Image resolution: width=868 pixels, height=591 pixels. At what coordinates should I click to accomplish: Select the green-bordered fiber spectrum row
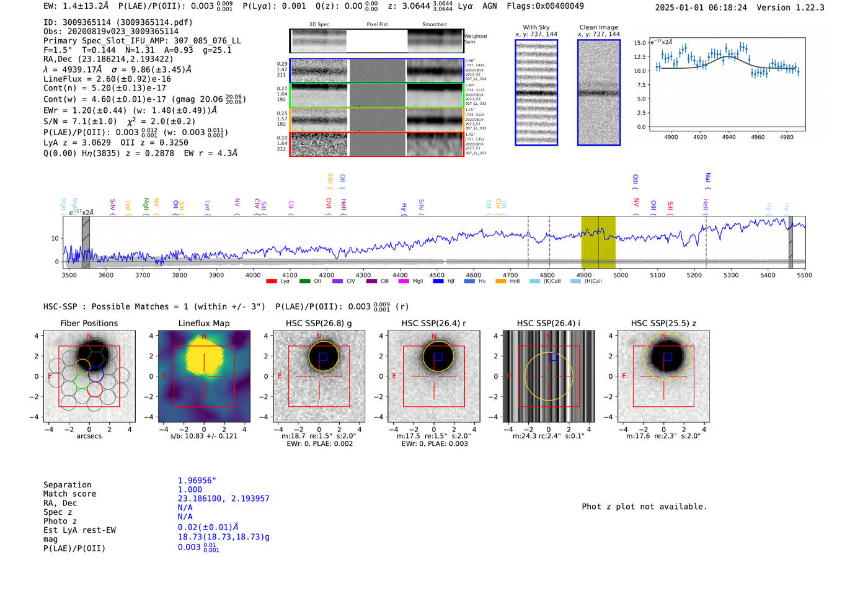376,96
